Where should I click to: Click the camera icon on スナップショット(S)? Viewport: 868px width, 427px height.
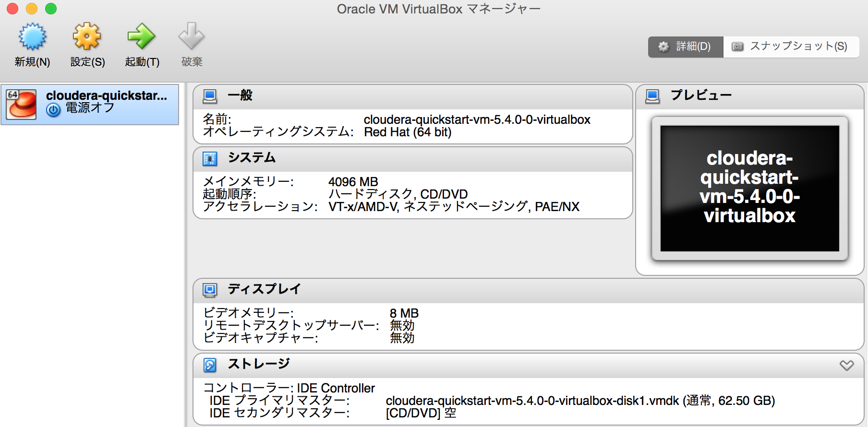737,47
